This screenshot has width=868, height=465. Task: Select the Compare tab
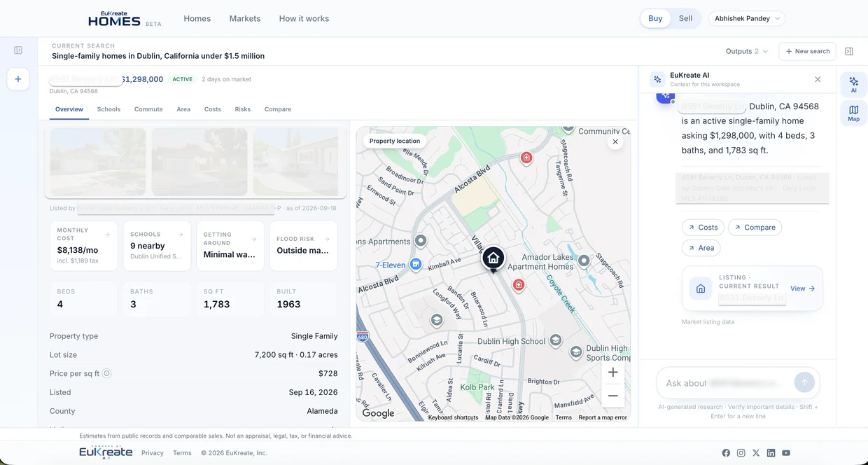tap(278, 109)
